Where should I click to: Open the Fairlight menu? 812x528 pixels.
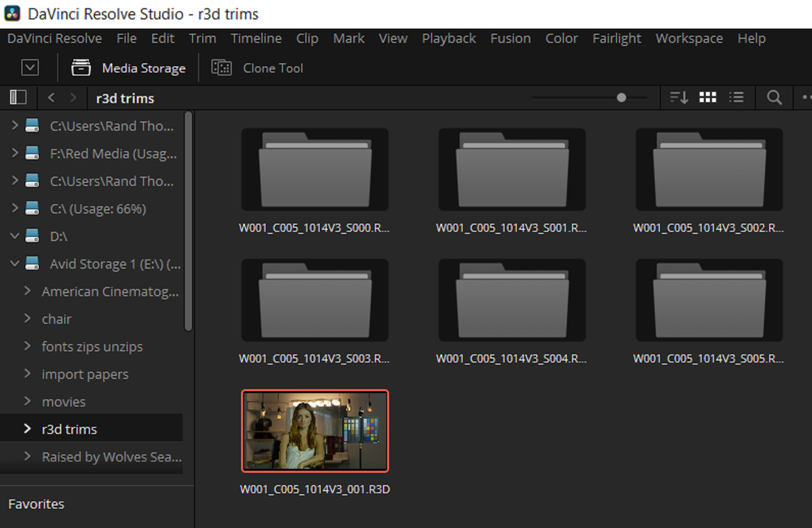click(x=617, y=38)
